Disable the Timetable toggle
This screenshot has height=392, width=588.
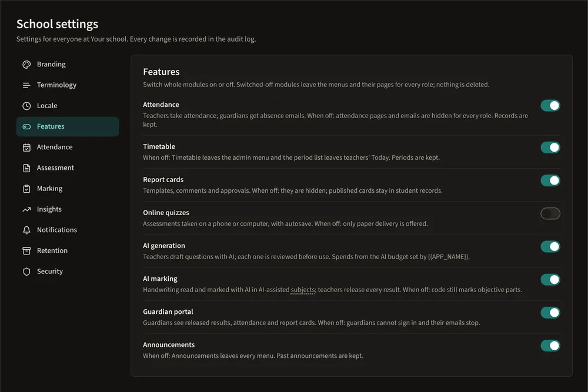(550, 148)
